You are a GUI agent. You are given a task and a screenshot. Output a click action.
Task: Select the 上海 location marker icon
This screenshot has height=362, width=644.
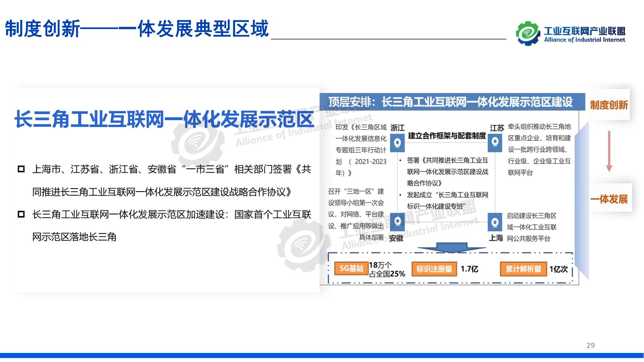(495, 223)
